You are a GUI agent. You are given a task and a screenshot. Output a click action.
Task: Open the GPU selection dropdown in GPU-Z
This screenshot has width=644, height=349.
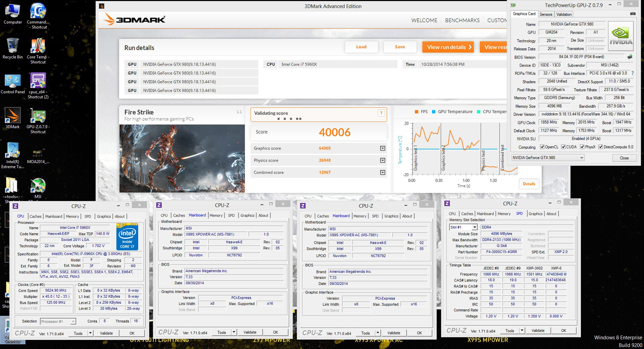click(x=548, y=158)
